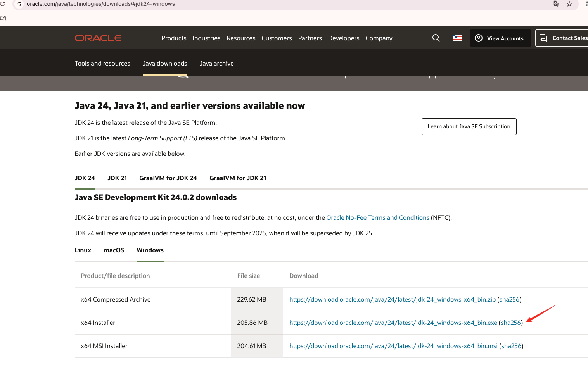Screen dimensions: 588x371
Task: Click the Download column header
Action: click(x=304, y=276)
